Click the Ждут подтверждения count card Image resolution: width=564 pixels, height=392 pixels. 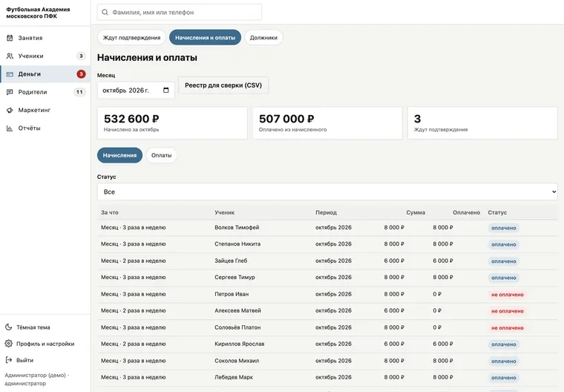click(482, 122)
